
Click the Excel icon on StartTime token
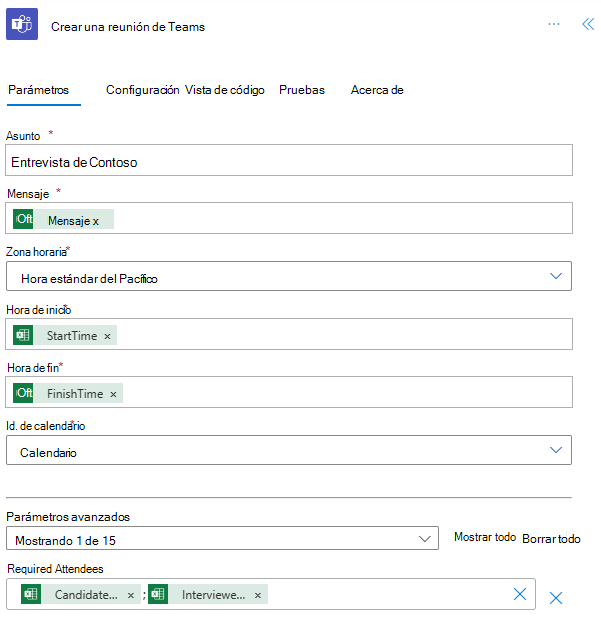click(x=24, y=336)
